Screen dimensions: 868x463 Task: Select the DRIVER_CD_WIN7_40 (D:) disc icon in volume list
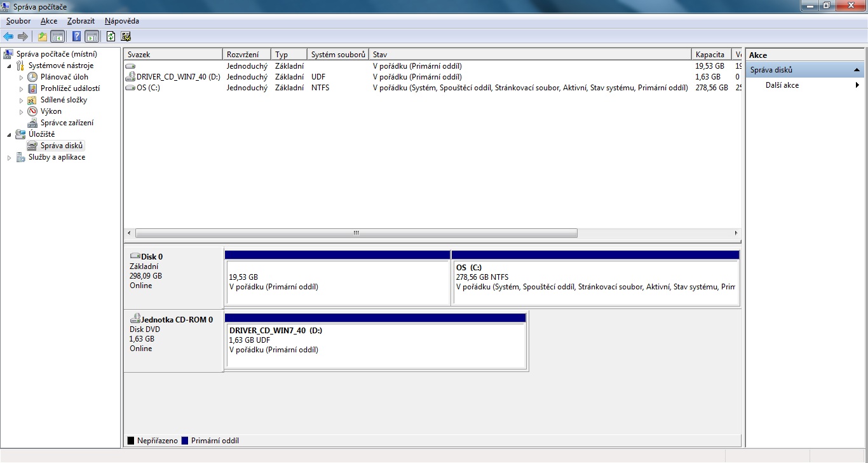(130, 77)
